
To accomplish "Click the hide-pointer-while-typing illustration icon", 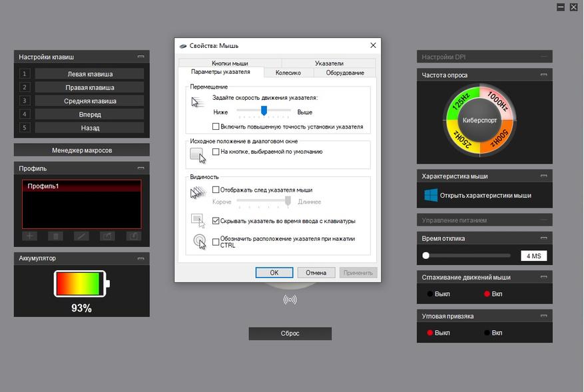I will (198, 220).
